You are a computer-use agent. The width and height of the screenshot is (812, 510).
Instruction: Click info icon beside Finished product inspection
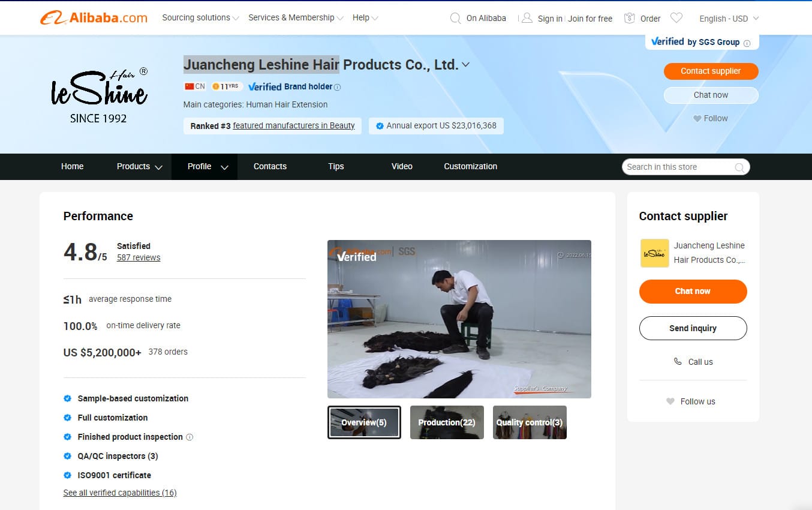click(190, 437)
